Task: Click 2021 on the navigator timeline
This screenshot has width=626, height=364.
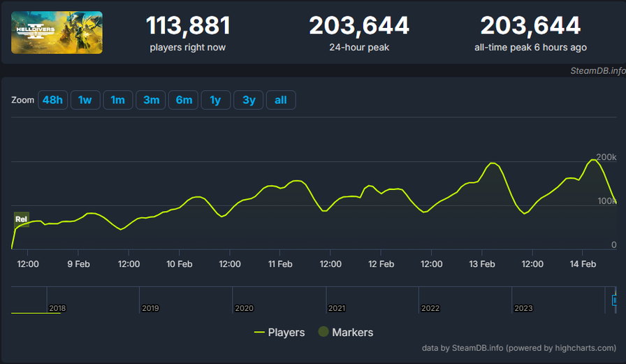Action: coord(336,308)
